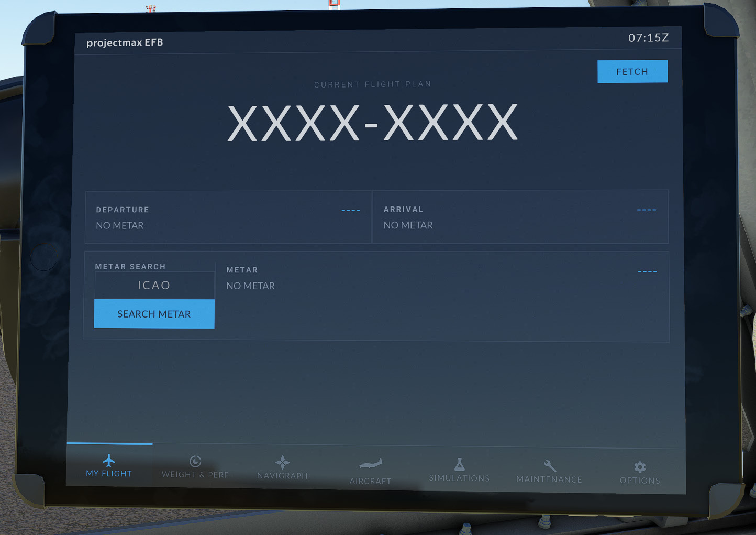
Task: Click the METAR SEARCH label
Action: (x=130, y=266)
